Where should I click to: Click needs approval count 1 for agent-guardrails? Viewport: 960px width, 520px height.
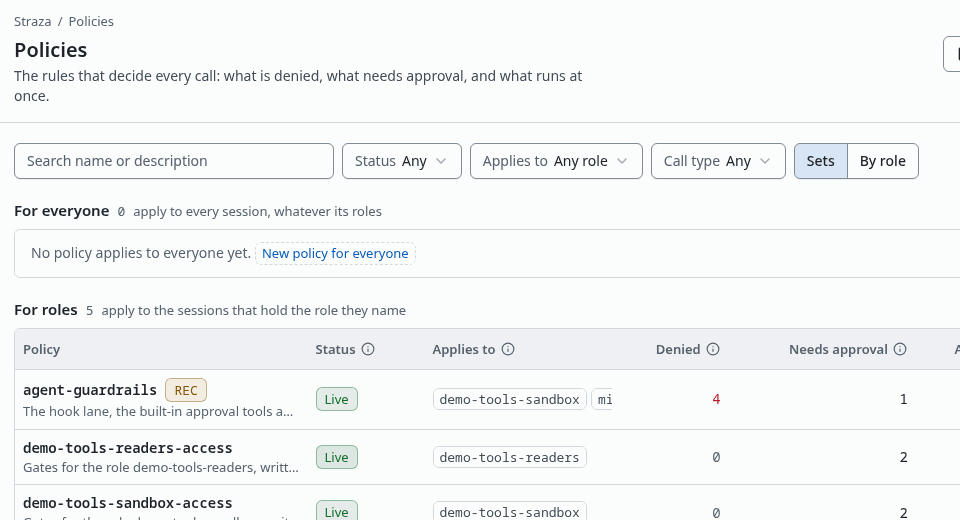[904, 399]
